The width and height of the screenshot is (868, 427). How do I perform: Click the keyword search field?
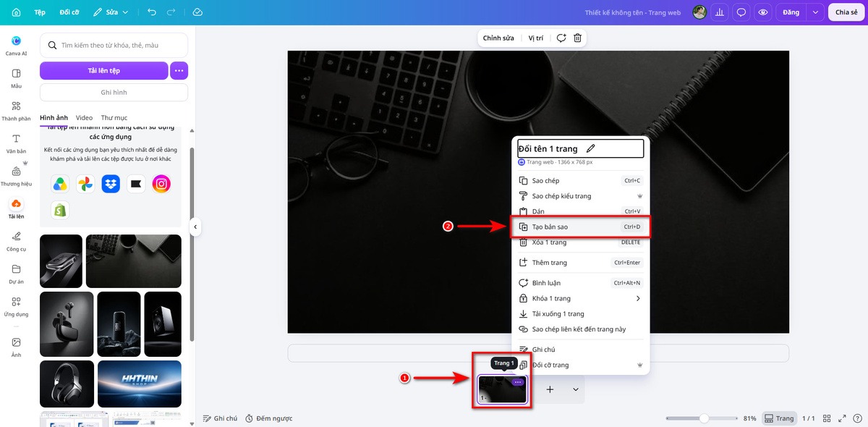tap(114, 45)
